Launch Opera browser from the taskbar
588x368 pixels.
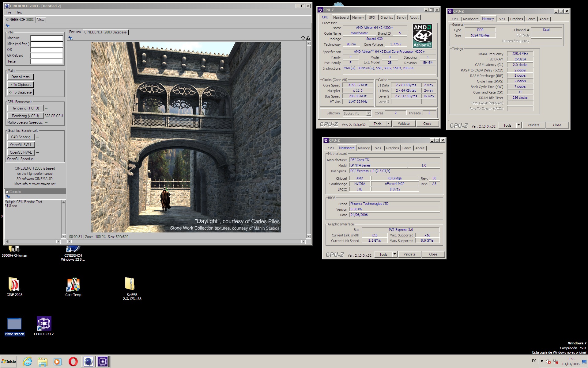(x=73, y=362)
